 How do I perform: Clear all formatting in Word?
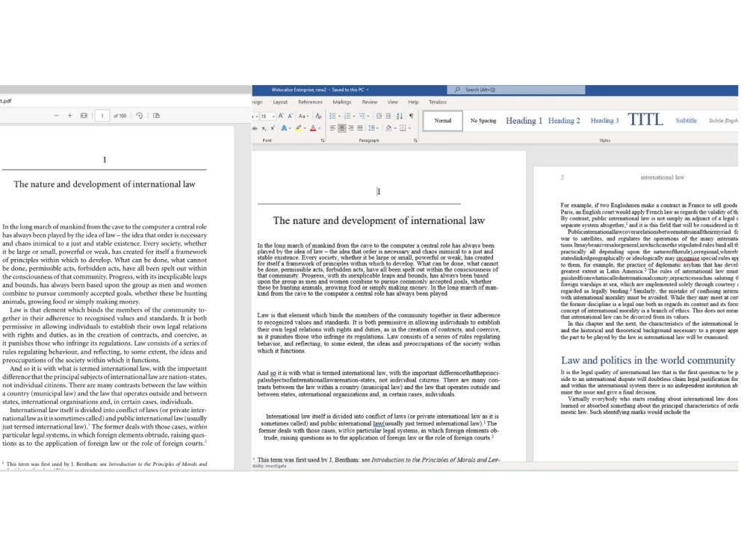point(319,116)
